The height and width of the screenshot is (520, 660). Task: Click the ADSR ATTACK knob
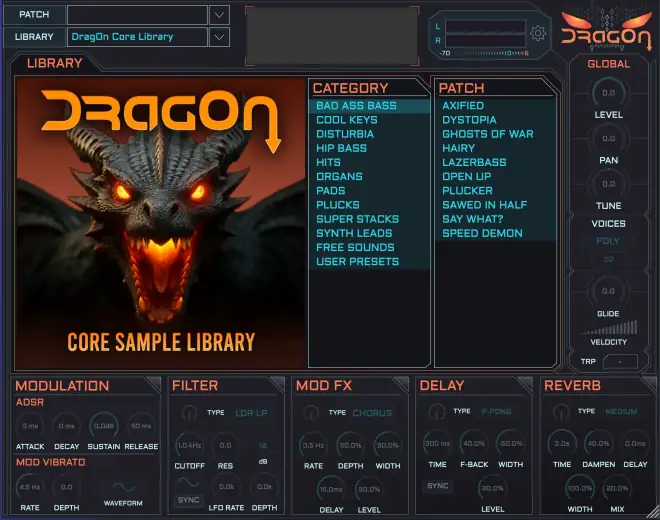click(30, 426)
